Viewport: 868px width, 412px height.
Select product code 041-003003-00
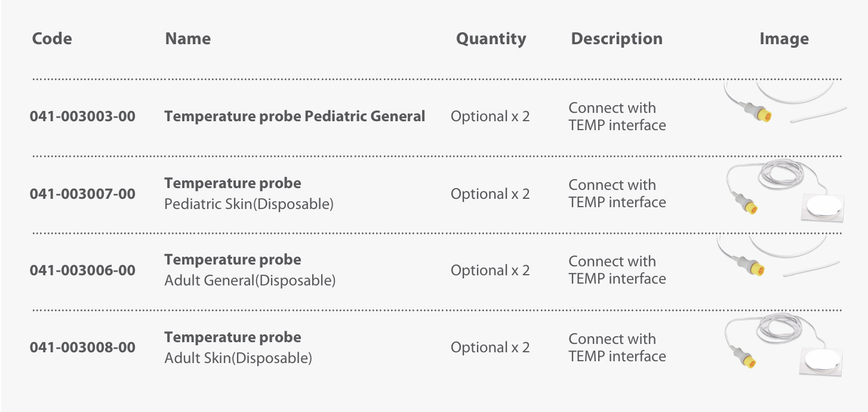coord(82,116)
